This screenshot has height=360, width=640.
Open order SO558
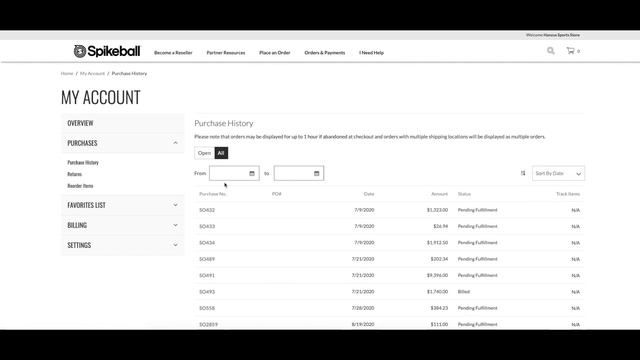coord(207,308)
